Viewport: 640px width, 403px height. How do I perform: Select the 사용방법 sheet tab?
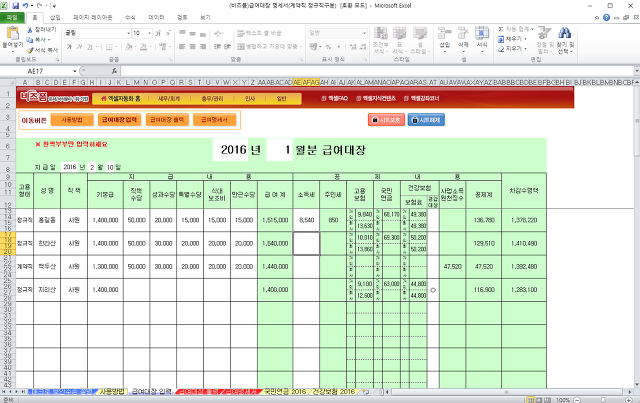(112, 391)
